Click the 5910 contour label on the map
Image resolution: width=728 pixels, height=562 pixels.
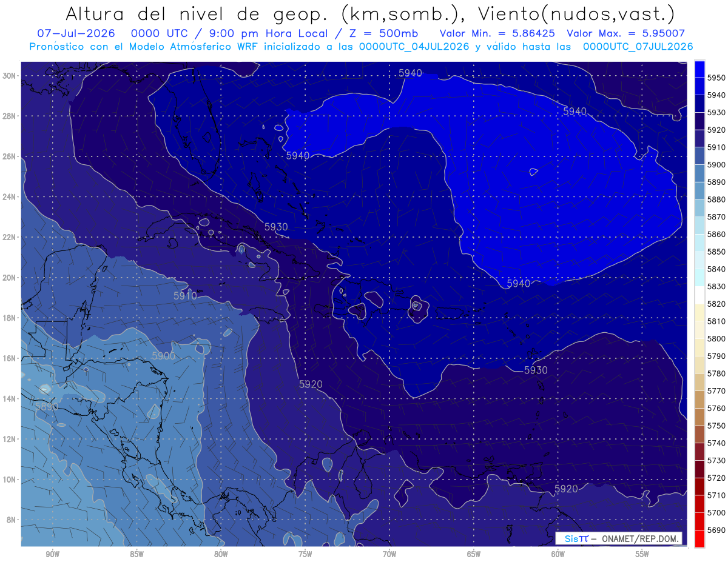(185, 296)
